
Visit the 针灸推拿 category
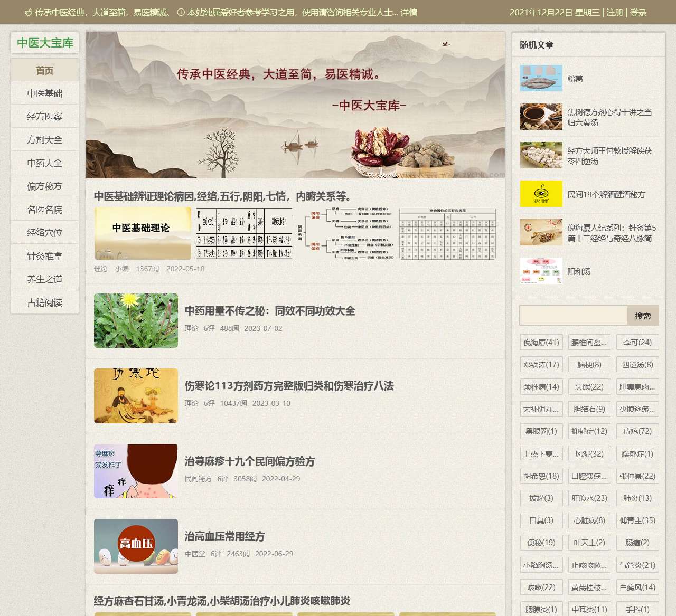(x=44, y=256)
